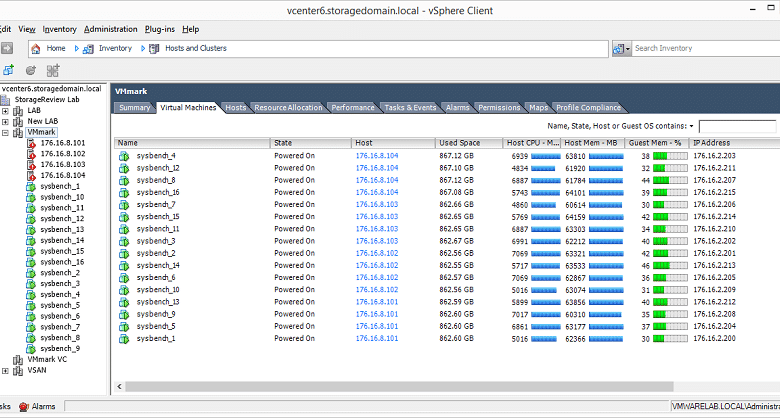Sort by the Guest Mem - % column header
Screen dimensions: 780x418
point(656,143)
